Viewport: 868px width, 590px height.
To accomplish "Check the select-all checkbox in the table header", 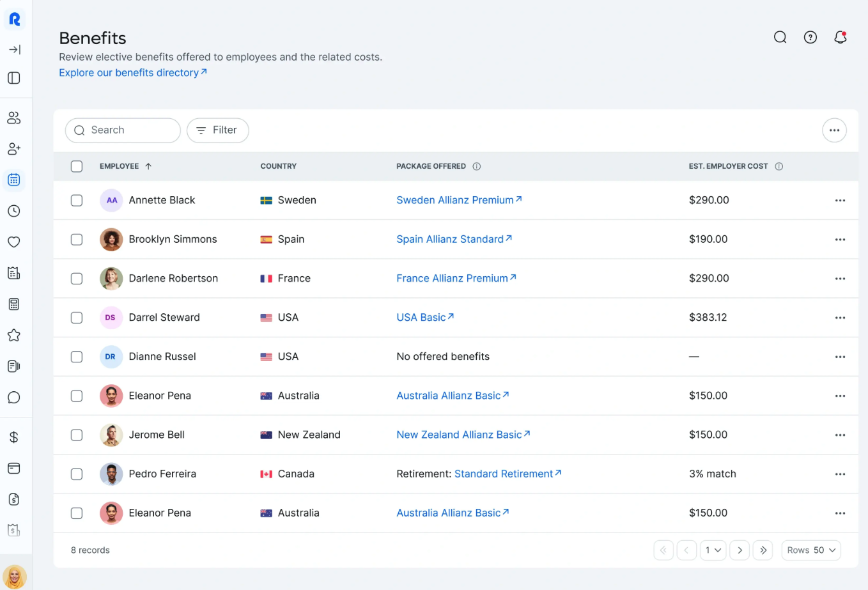I will tap(76, 166).
